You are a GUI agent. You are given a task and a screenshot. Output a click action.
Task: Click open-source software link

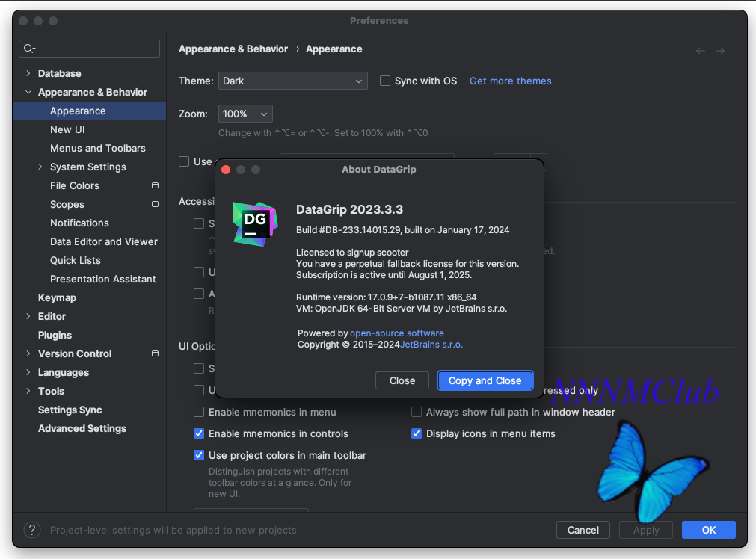click(x=397, y=333)
